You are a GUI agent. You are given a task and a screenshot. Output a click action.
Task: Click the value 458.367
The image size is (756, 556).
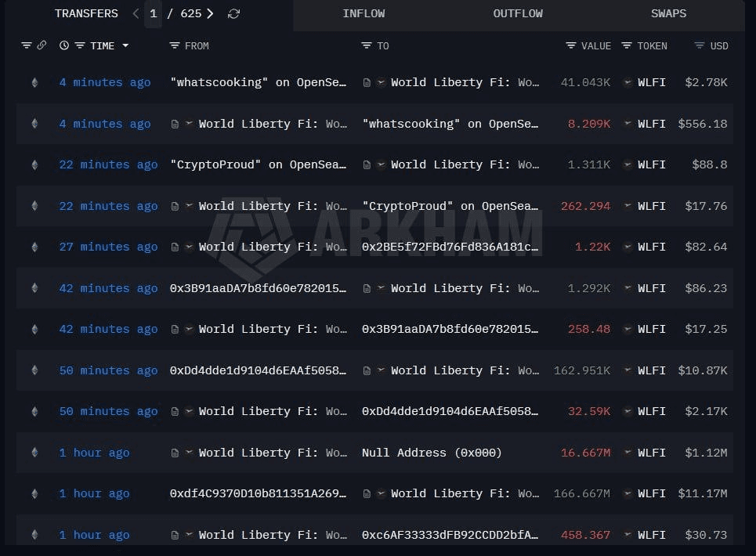tap(586, 535)
